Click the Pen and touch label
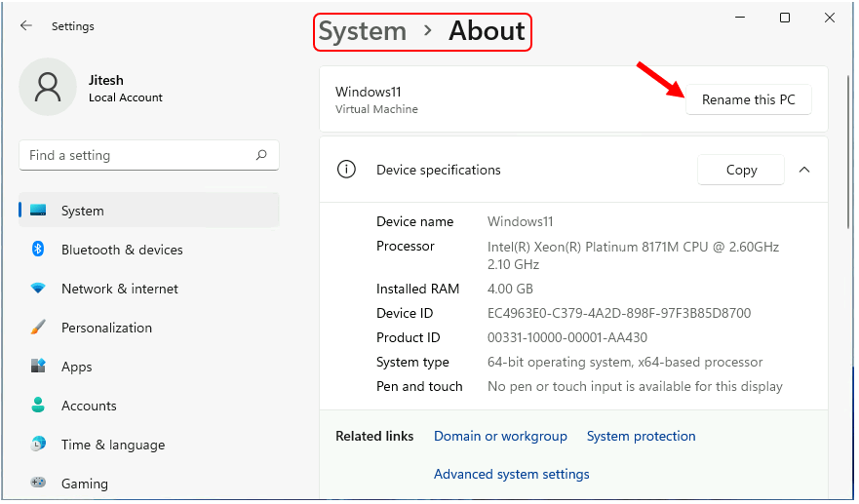The width and height of the screenshot is (859, 504). click(419, 386)
